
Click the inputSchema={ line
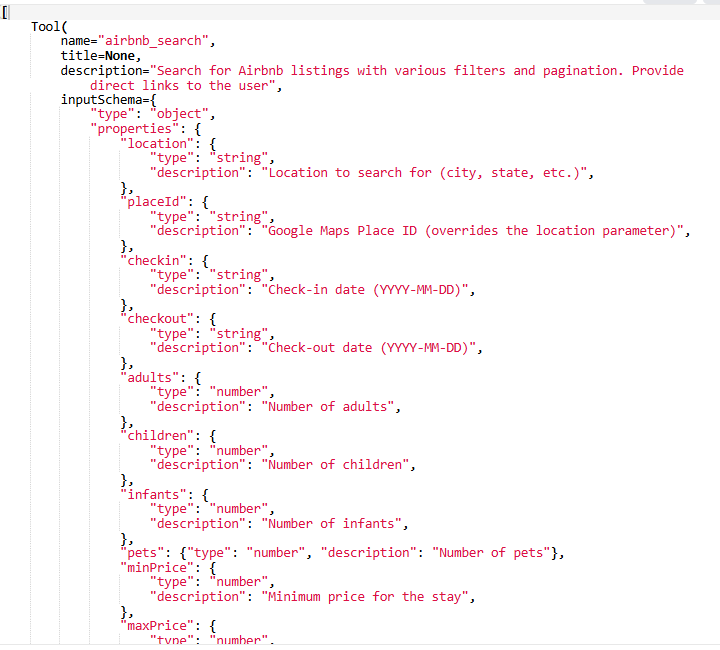109,100
